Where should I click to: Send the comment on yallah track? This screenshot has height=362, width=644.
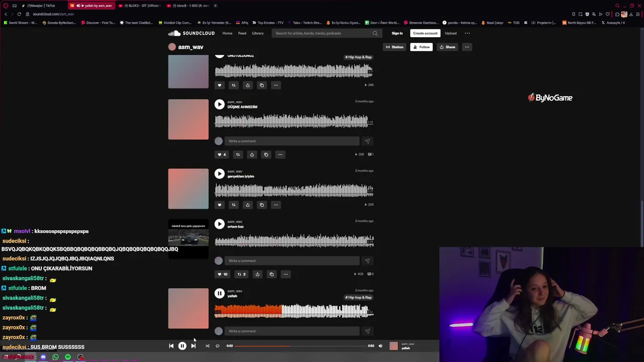click(367, 331)
